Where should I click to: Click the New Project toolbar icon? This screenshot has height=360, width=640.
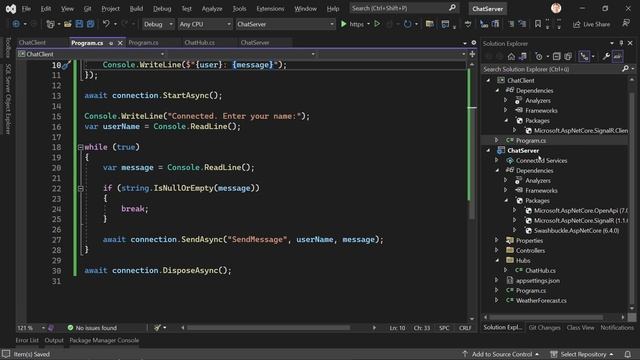click(x=50, y=24)
